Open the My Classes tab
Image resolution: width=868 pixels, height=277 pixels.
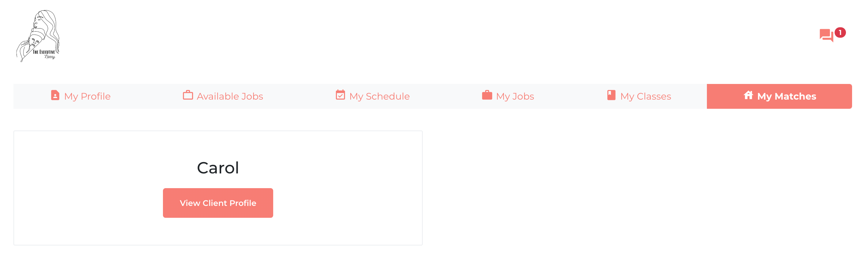click(639, 97)
